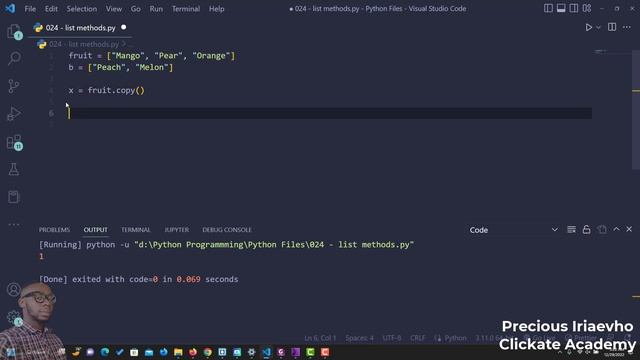Open Microsoft Edge from the taskbar

pos(105,352)
